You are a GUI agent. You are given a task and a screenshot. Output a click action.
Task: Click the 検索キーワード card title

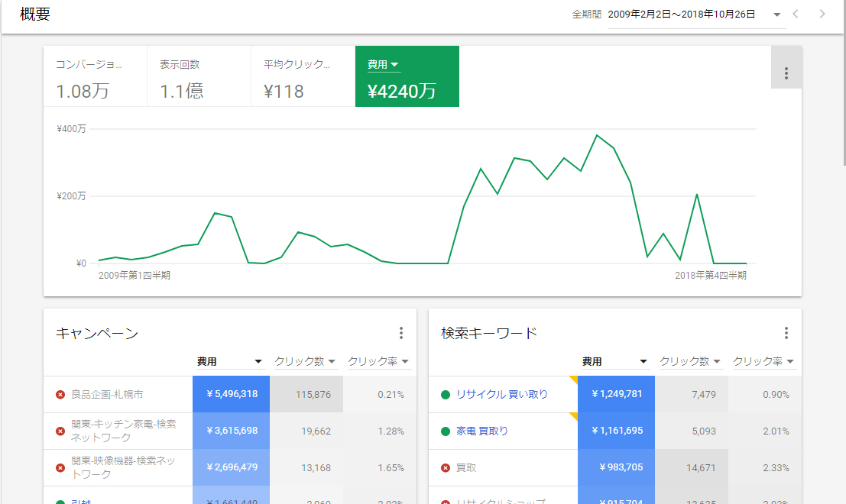(489, 334)
